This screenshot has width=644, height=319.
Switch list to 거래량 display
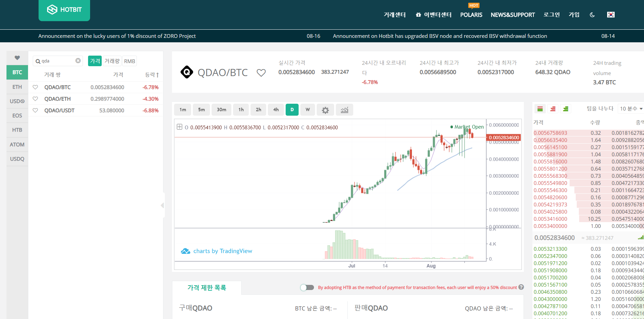pyautogui.click(x=112, y=61)
